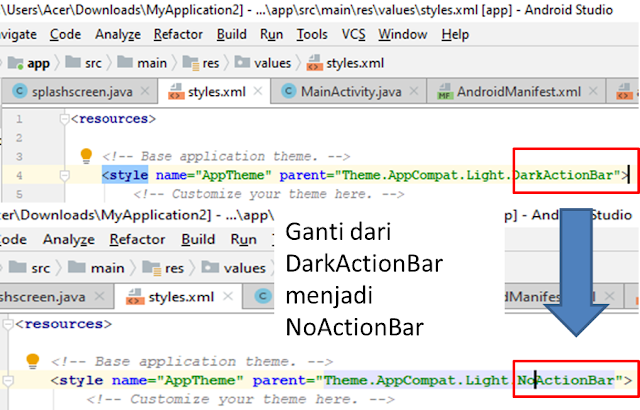Select main folder breadcrumb in DarkActionBar window
The width and height of the screenshot is (640, 410).
tap(142, 63)
